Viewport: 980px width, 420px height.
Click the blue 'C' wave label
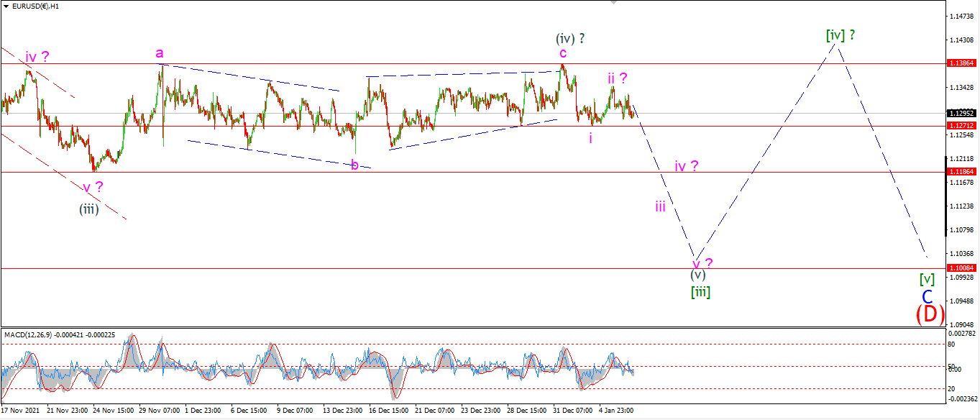coord(928,296)
